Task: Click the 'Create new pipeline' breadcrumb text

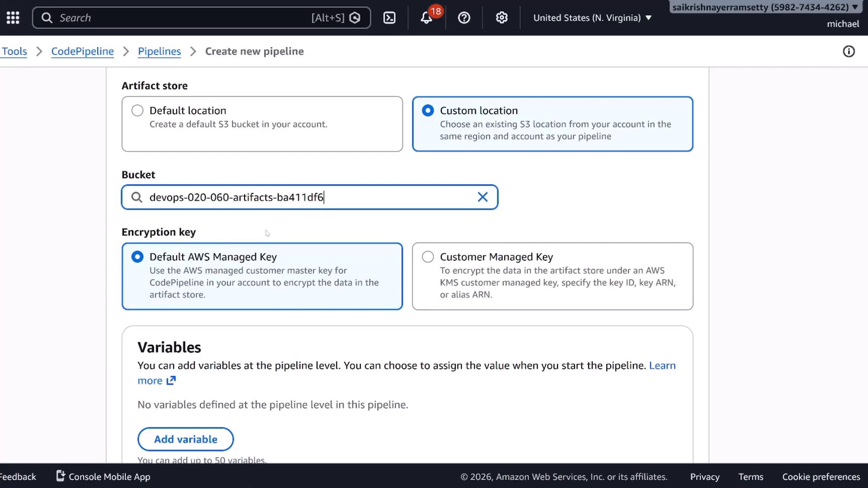Action: pyautogui.click(x=254, y=51)
